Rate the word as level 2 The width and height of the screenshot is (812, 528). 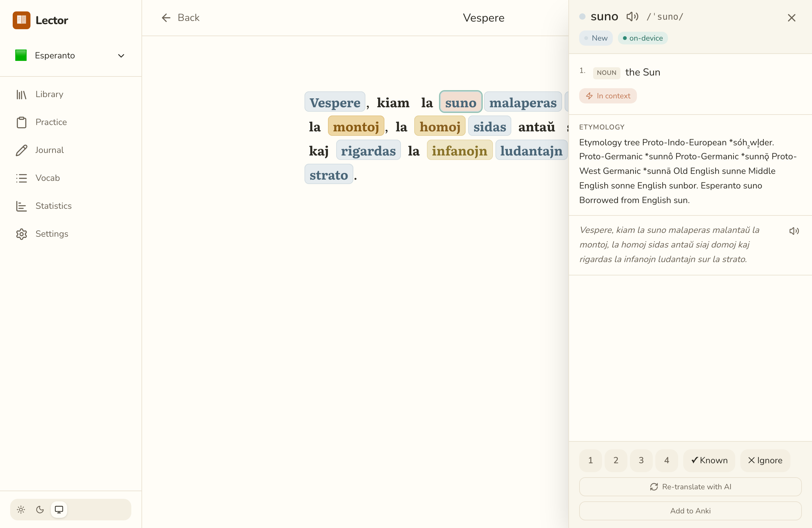click(616, 460)
